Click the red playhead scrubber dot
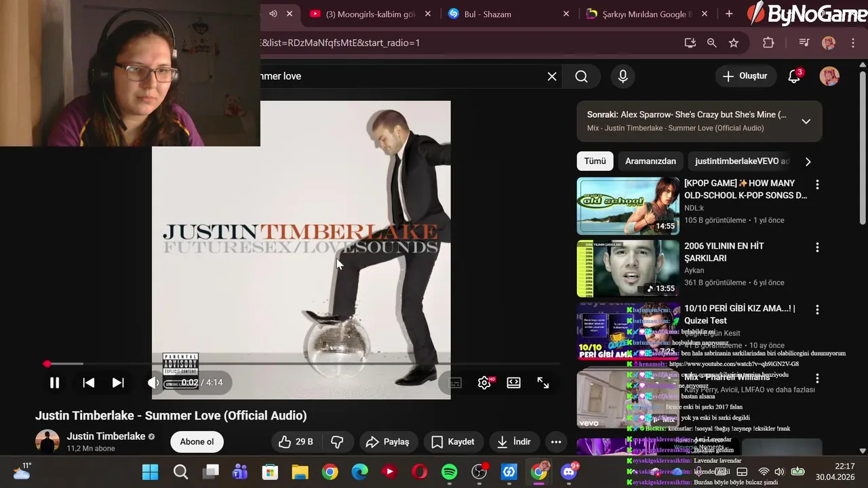868x488 pixels. [47, 364]
